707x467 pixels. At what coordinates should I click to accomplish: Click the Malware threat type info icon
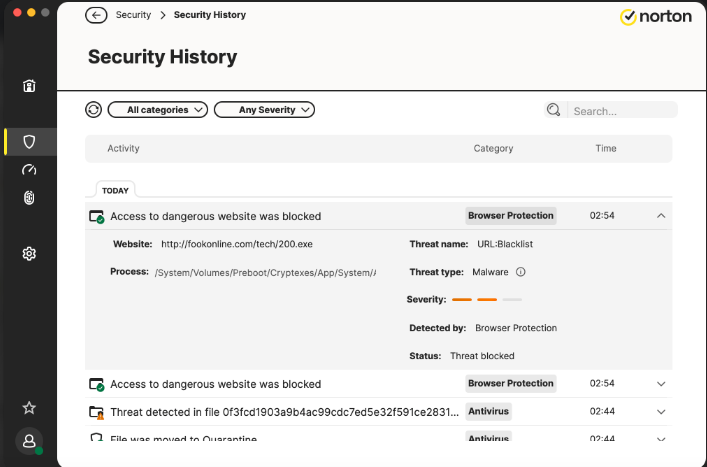tap(521, 271)
